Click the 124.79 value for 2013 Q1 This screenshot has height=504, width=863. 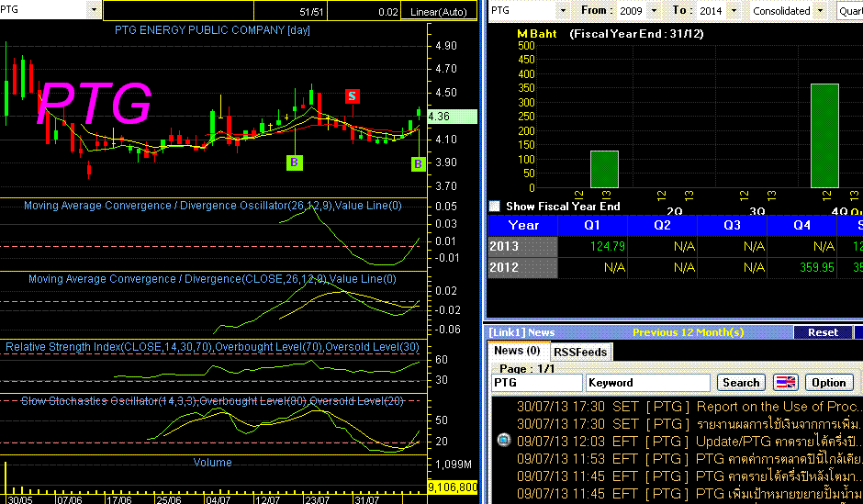click(x=608, y=247)
